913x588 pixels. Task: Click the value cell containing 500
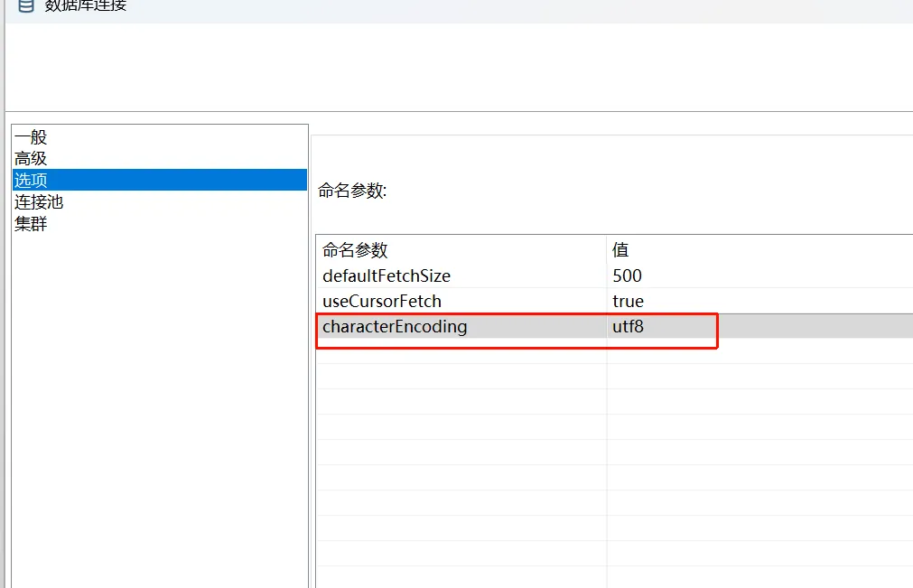[627, 275]
